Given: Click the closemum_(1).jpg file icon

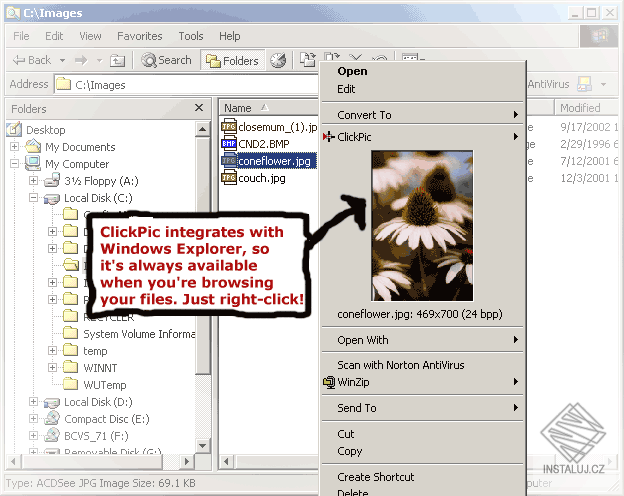Looking at the screenshot, I should pos(229,127).
